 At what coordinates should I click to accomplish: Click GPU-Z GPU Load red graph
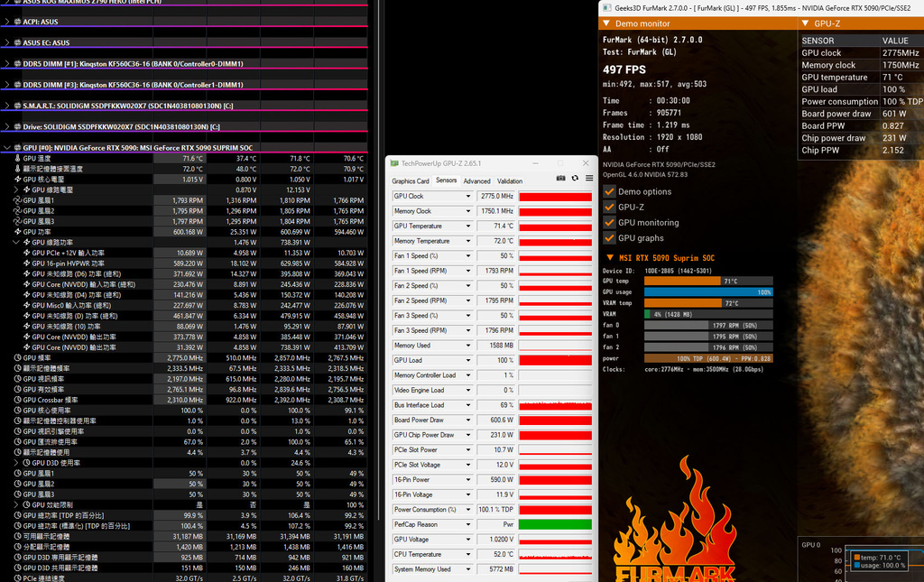click(555, 360)
